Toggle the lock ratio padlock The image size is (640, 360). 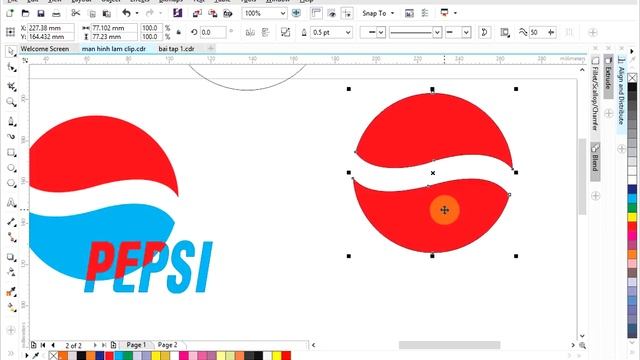pos(178,32)
